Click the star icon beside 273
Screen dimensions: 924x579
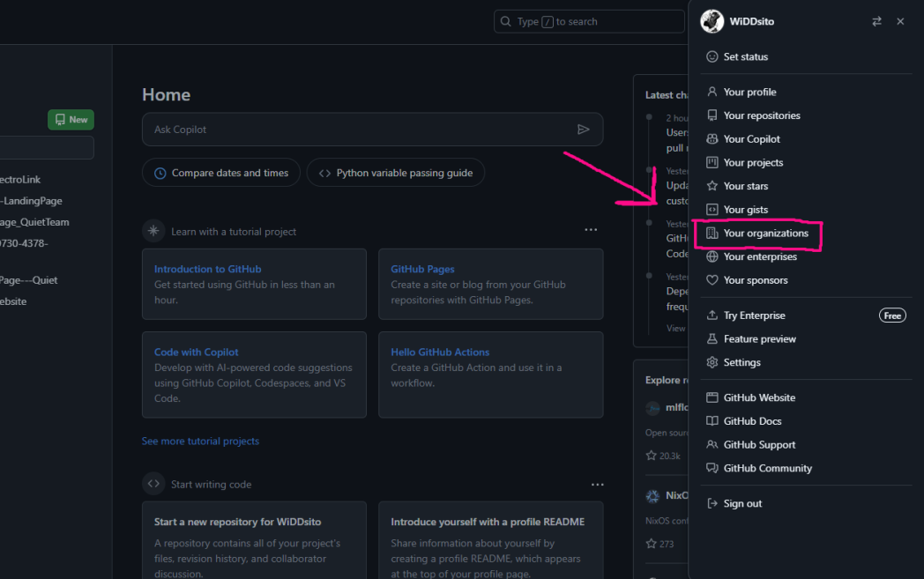[x=652, y=544]
